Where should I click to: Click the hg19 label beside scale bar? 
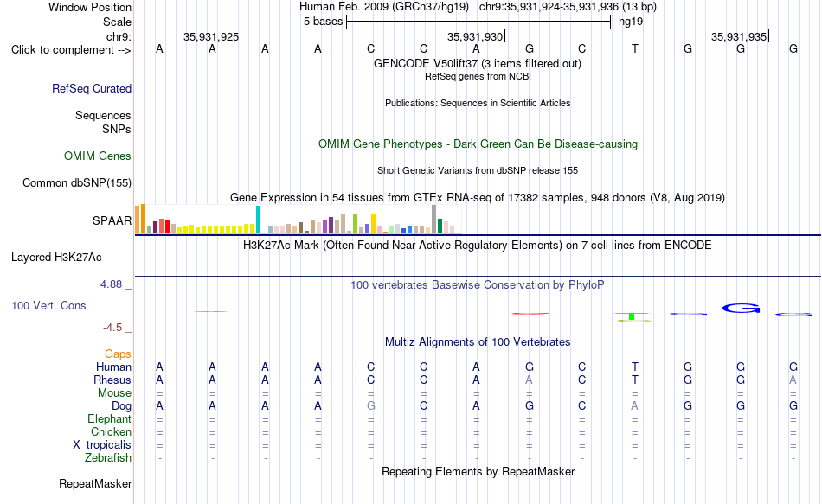click(x=631, y=22)
